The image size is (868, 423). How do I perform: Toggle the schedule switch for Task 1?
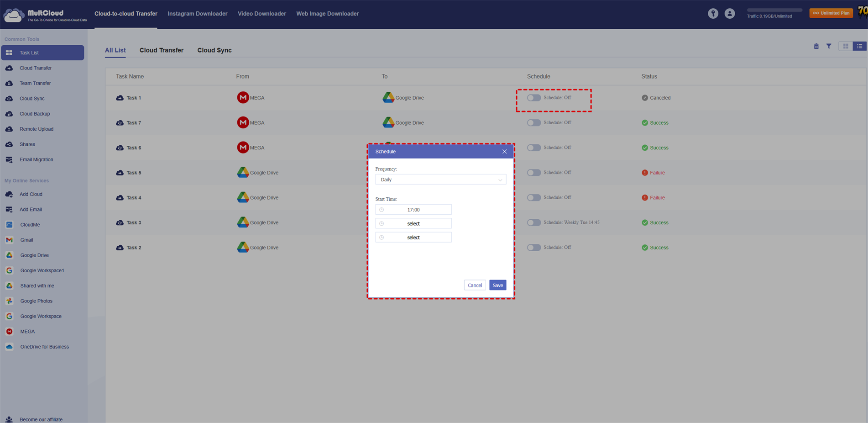pos(534,98)
